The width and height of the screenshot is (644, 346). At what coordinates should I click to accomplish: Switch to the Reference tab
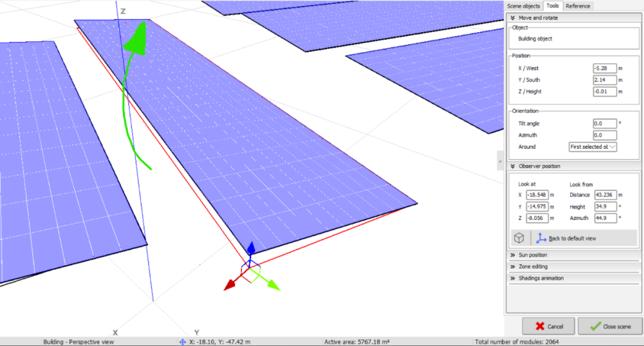point(578,6)
